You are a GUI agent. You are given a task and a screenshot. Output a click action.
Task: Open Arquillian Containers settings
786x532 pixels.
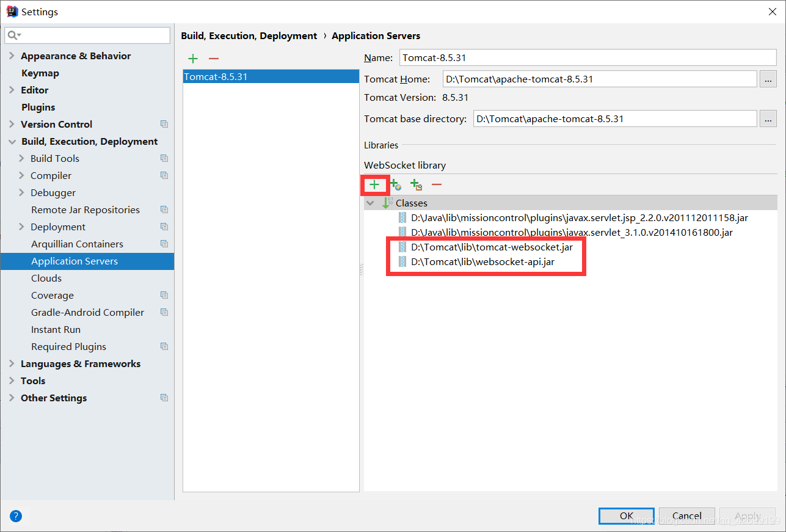77,244
